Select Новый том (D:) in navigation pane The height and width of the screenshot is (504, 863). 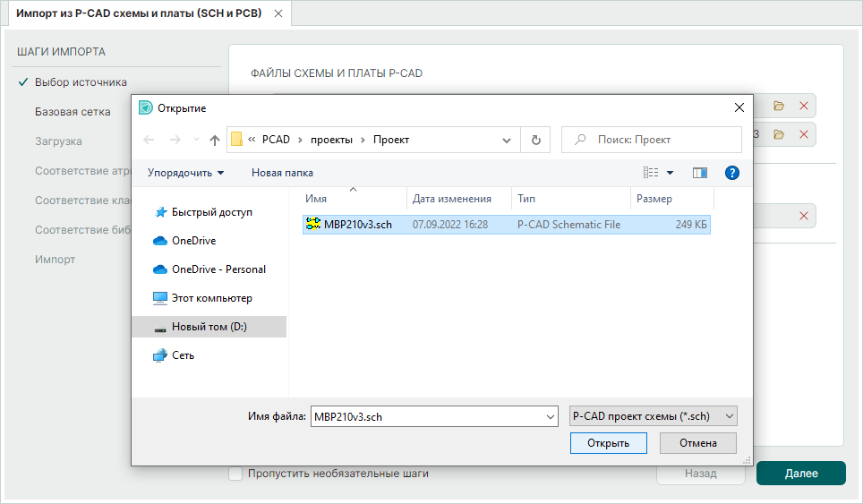pyautogui.click(x=209, y=326)
